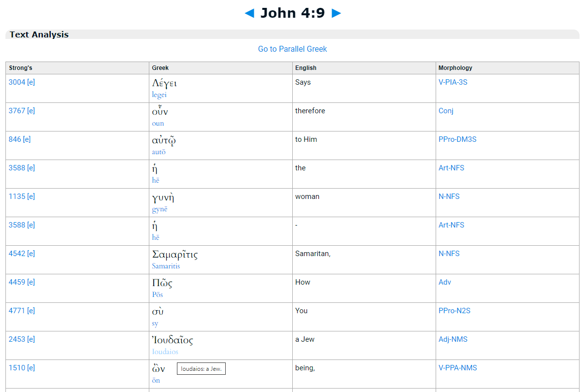
Task: Click the transliteration legei
Action: click(x=159, y=95)
